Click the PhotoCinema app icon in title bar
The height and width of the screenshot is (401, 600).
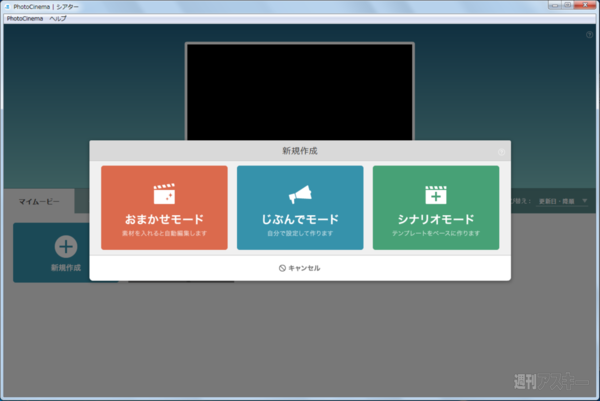[x=7, y=7]
